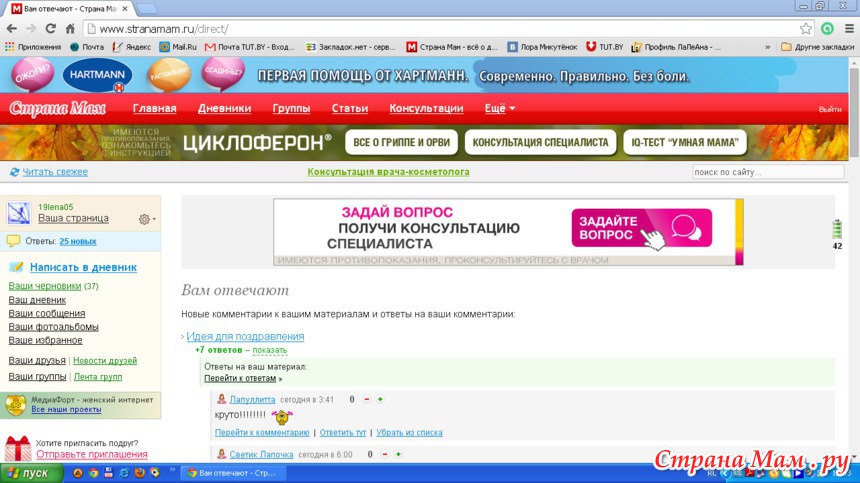The width and height of the screenshot is (860, 483).
Task: Open Консультация врача-косметолога link
Action: click(x=388, y=172)
